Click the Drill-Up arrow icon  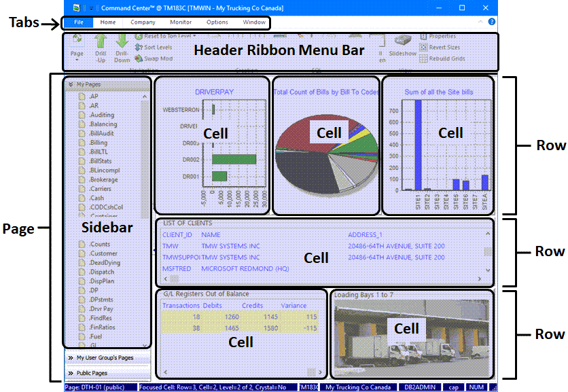(x=100, y=43)
